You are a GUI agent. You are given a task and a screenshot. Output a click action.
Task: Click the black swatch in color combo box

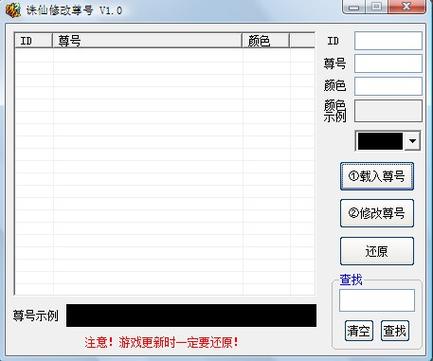[x=380, y=141]
